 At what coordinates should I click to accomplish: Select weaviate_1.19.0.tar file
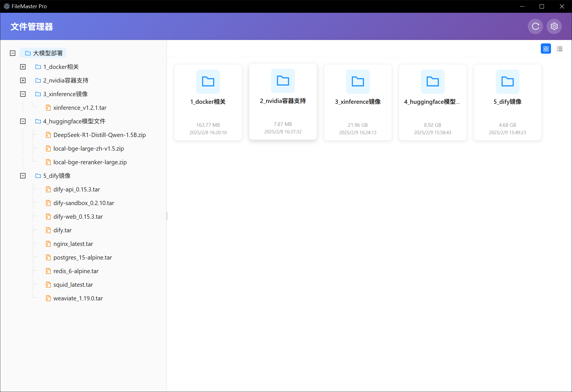[74, 298]
